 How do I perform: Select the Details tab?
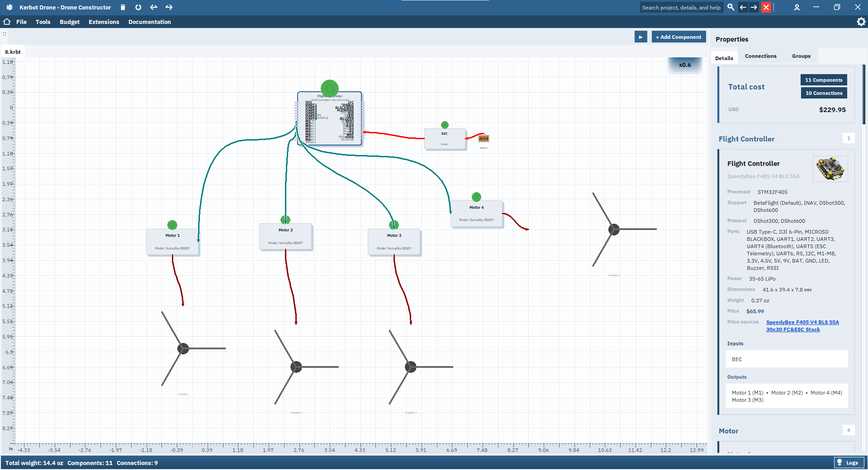pos(724,58)
